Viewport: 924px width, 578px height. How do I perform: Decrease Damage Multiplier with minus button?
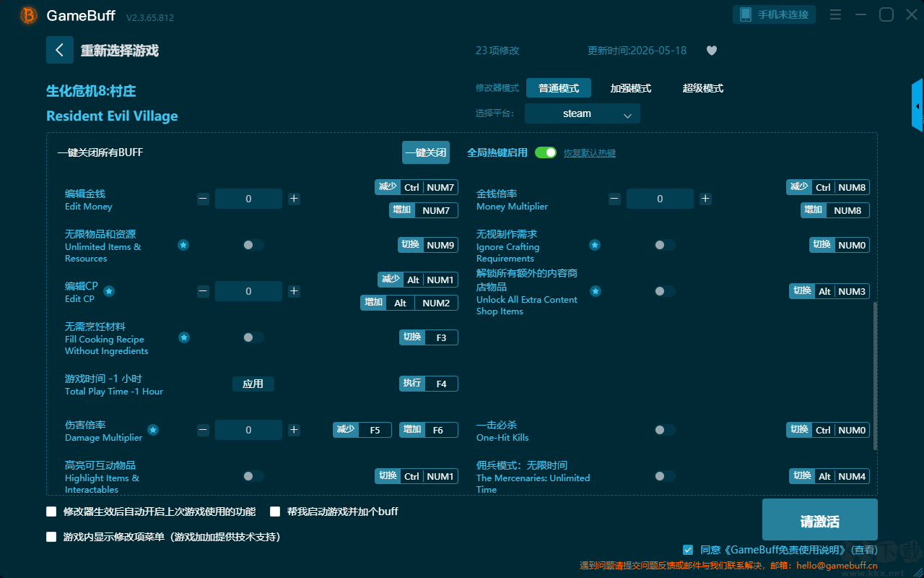point(203,430)
